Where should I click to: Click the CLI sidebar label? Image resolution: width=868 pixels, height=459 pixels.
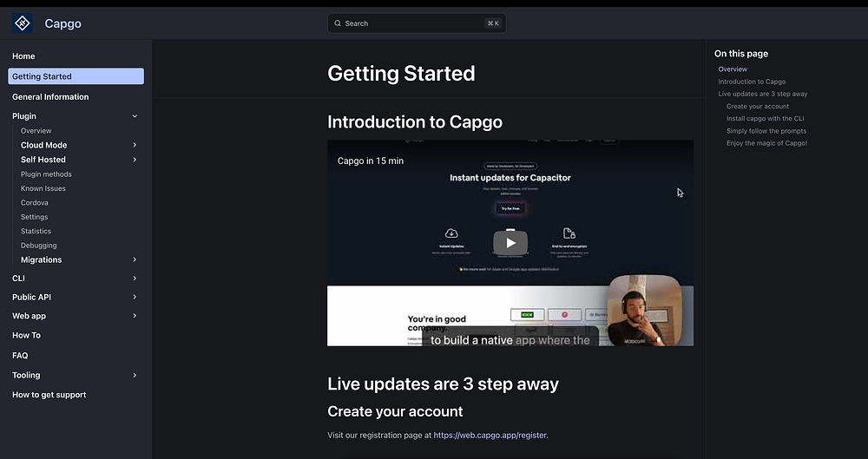[18, 279]
